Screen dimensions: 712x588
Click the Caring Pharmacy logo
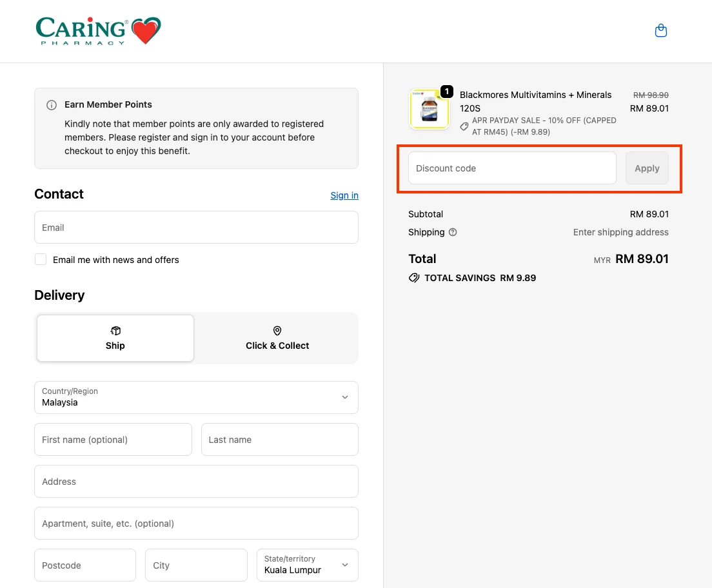pyautogui.click(x=99, y=31)
